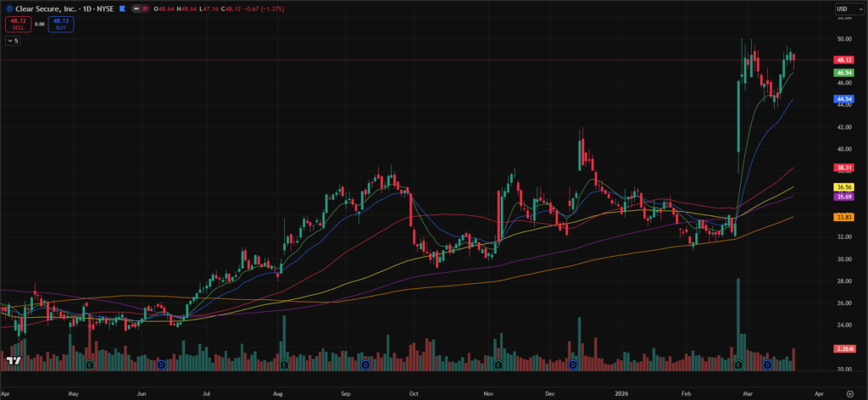Click the red SELL 48.12 button
This screenshot has width=868, height=400.
pyautogui.click(x=16, y=25)
